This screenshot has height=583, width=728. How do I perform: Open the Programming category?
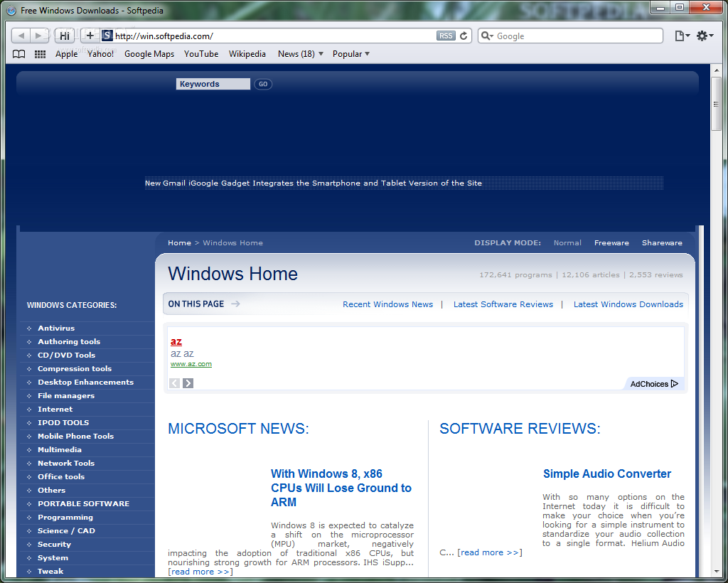65,517
